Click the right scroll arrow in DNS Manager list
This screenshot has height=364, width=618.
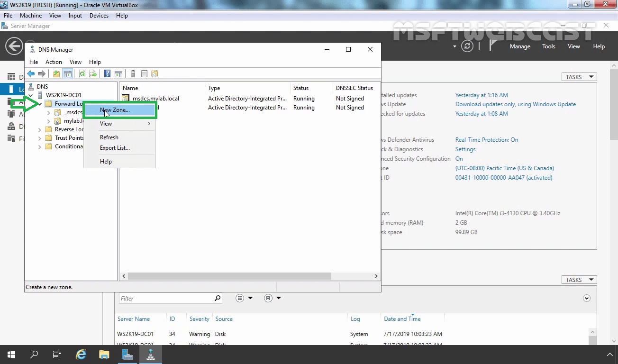pos(376,276)
